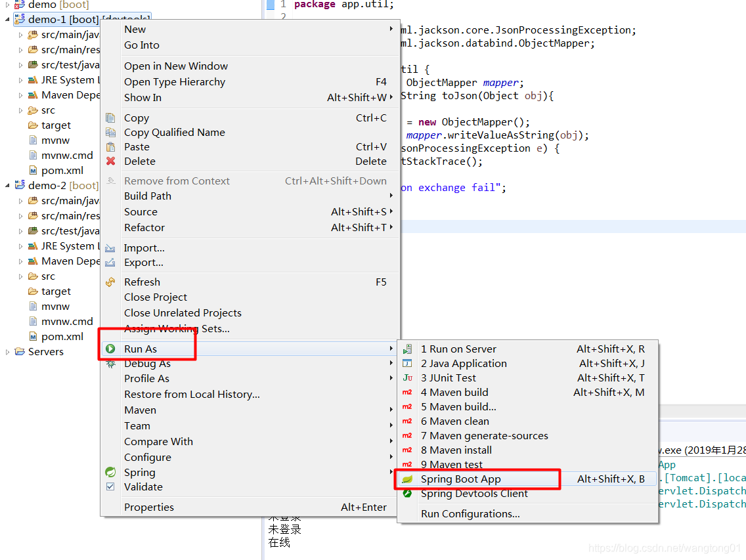Click the Spring Devtools Client icon
Image resolution: width=746 pixels, height=560 pixels.
[x=407, y=494]
